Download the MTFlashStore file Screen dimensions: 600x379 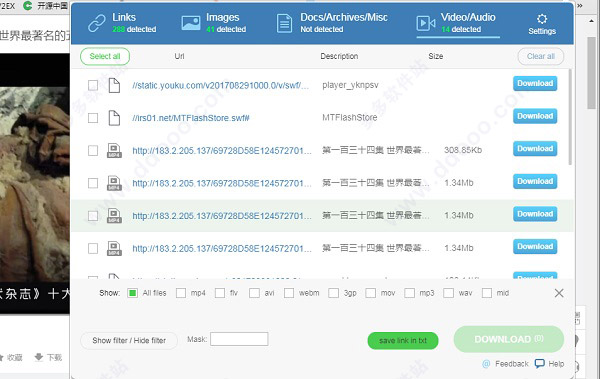(535, 116)
